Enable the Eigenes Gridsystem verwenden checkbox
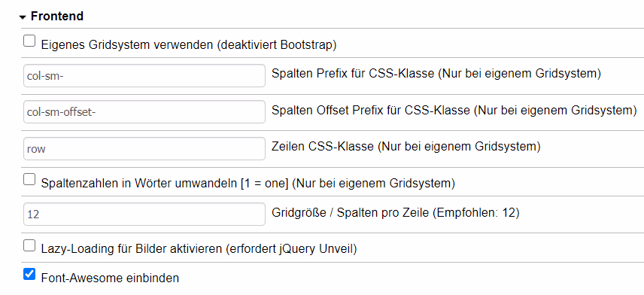Image resolution: width=644 pixels, height=295 pixels. pos(29,41)
